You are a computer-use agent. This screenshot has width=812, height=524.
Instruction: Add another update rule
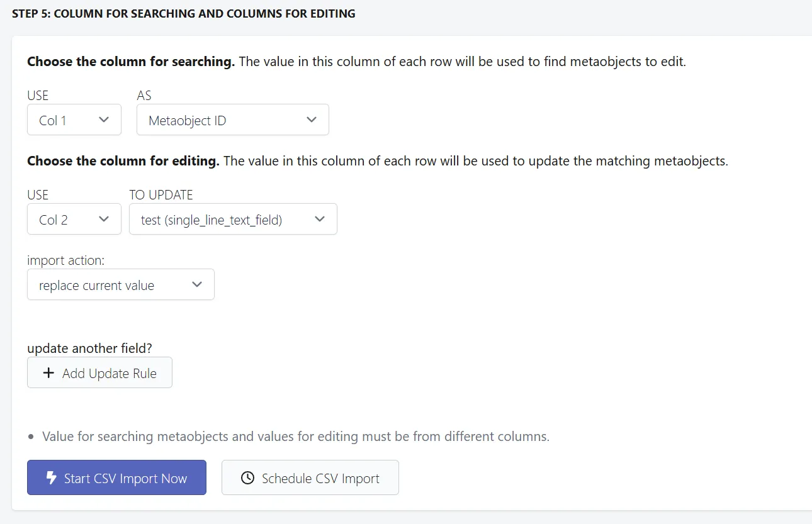click(99, 373)
